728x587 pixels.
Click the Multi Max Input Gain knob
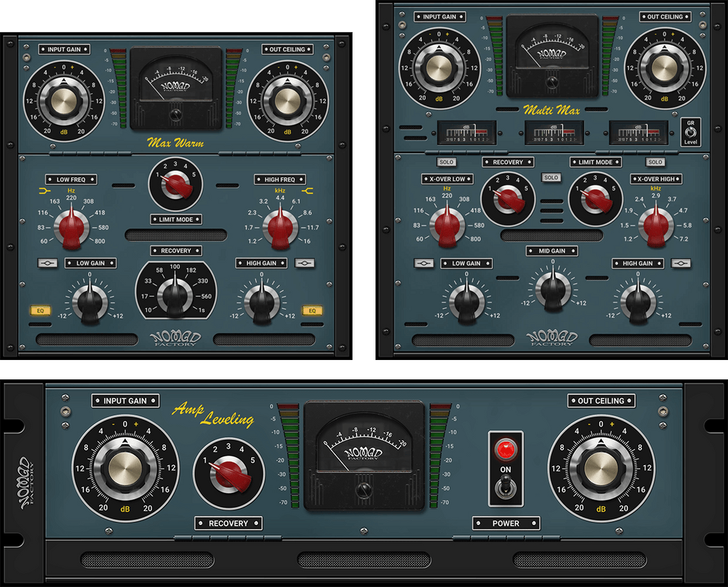[x=439, y=68]
